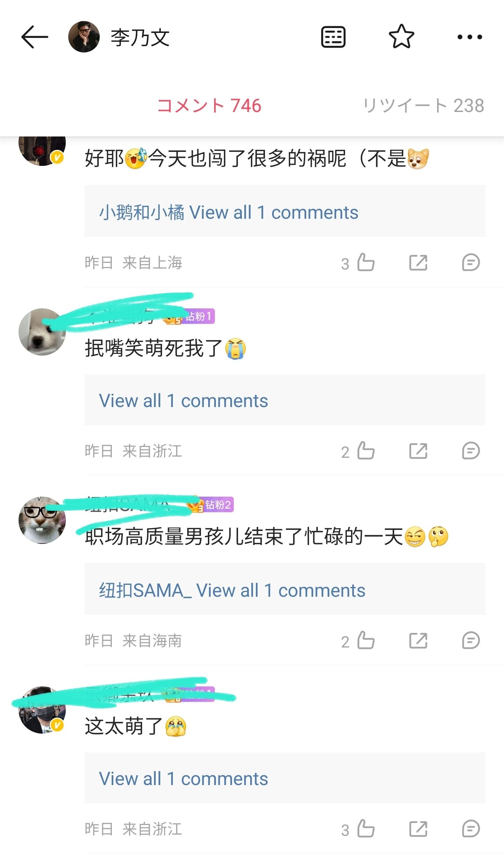
Task: Reply to the 抿嘴笑萌死我了 comment
Action: [x=471, y=451]
